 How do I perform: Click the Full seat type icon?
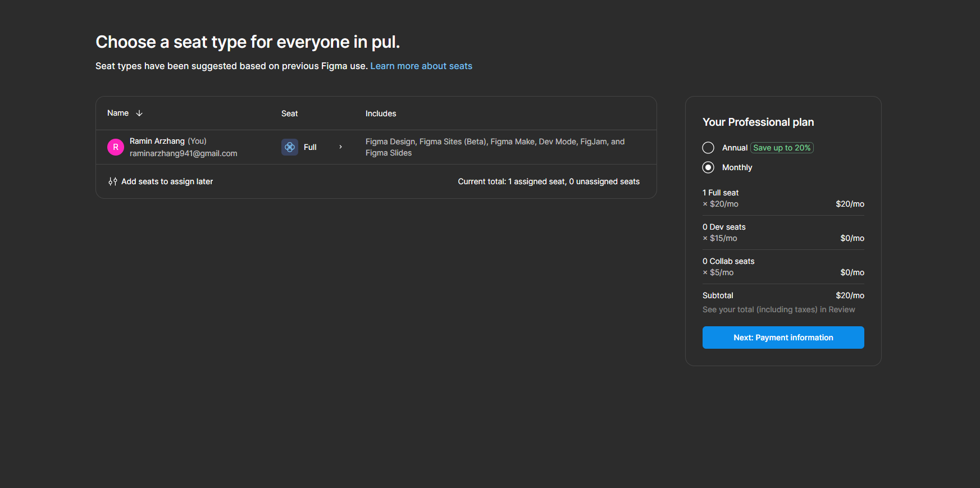pyautogui.click(x=290, y=147)
